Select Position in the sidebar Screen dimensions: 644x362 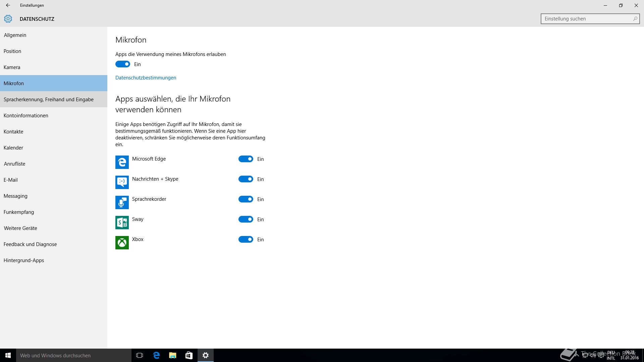coord(54,51)
